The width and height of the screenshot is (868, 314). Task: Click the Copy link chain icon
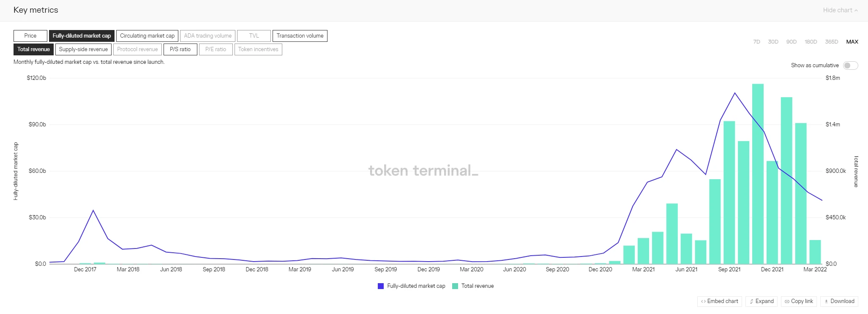coord(787,301)
